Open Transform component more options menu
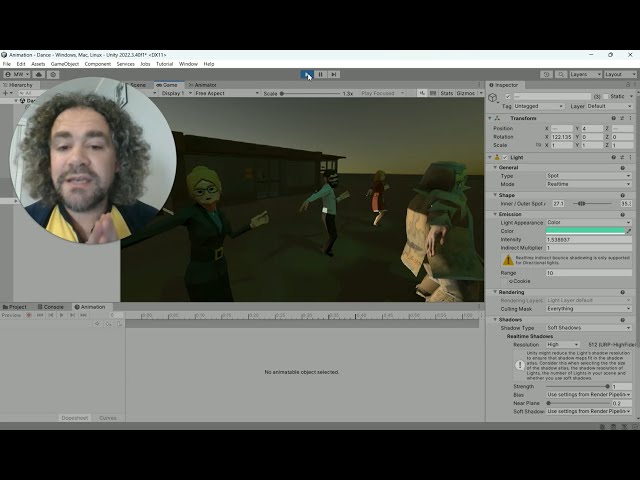Viewport: 640px width, 480px height. coord(630,118)
